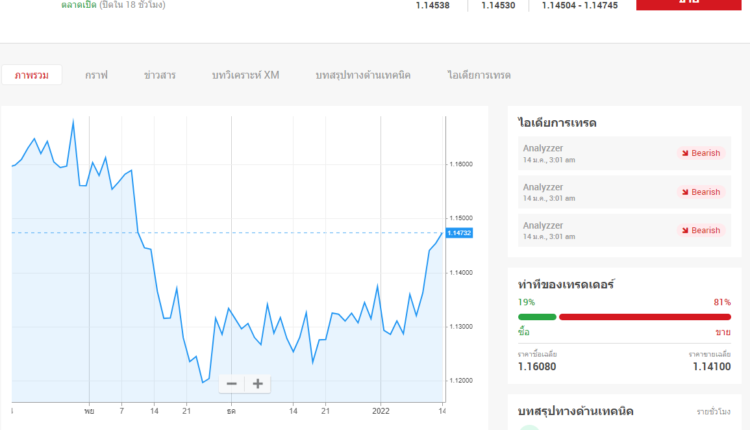Click the 1.14732 current price label on chart

[459, 233]
